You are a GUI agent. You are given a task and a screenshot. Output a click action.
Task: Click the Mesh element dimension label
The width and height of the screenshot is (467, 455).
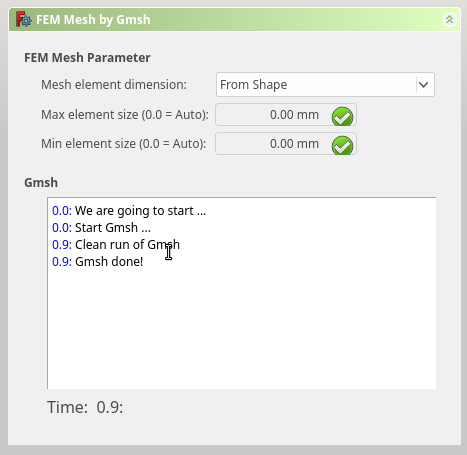tap(114, 85)
